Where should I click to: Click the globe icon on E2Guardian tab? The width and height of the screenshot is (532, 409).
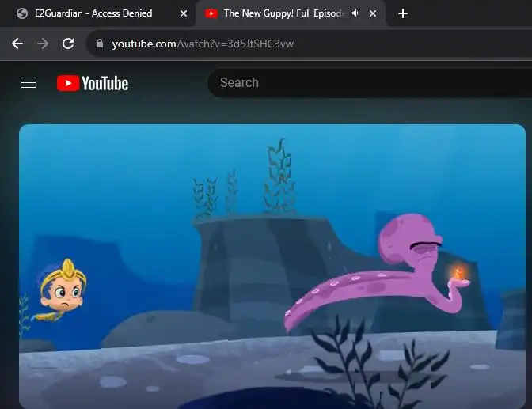click(22, 13)
